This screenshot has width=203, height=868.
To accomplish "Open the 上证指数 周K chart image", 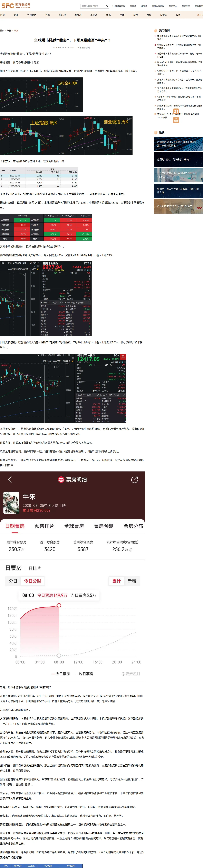I will pyautogui.click(x=33, y=135).
